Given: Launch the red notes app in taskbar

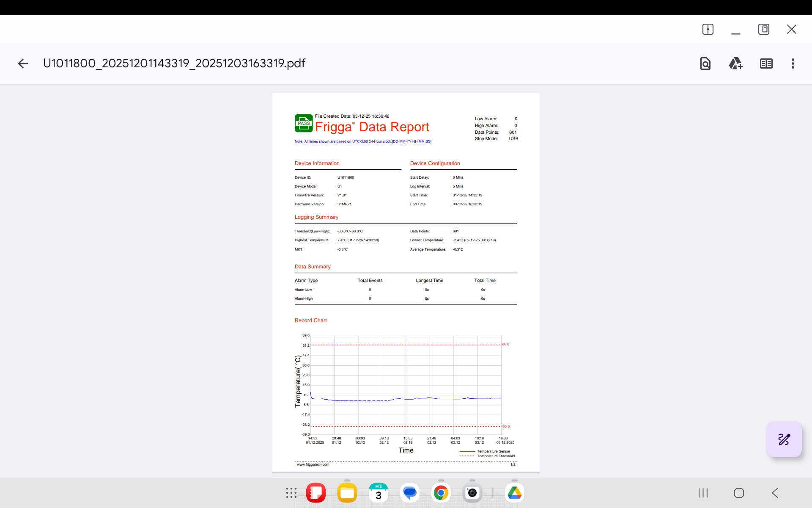Looking at the screenshot, I should tap(315, 493).
